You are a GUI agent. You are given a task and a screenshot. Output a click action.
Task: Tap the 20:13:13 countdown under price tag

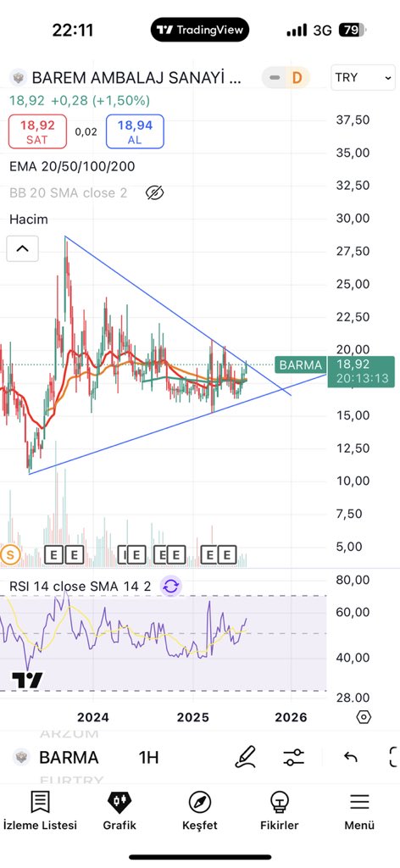361,379
